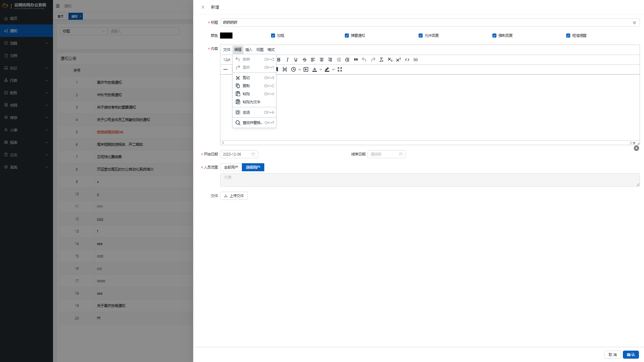This screenshot has height=362, width=644.
Task: Align text left in the editor
Action: (x=313, y=60)
